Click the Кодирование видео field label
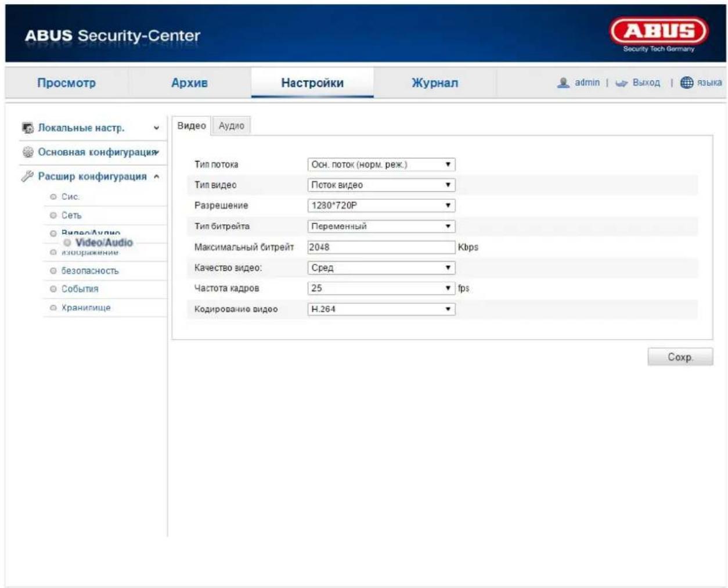 [x=236, y=309]
